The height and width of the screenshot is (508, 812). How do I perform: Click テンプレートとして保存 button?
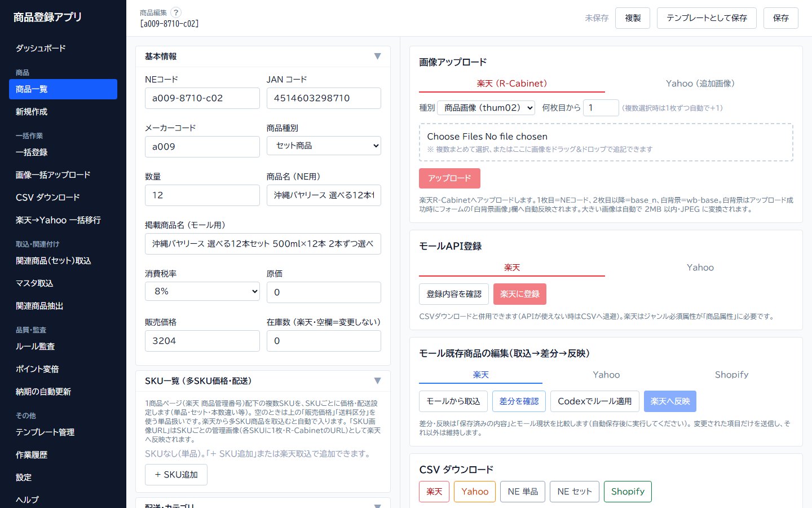coord(707,18)
